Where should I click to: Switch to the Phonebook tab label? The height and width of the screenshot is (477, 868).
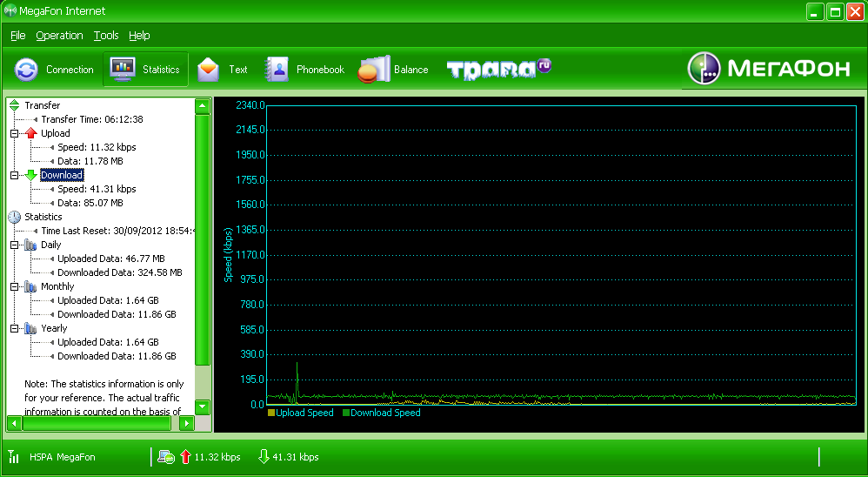click(321, 70)
